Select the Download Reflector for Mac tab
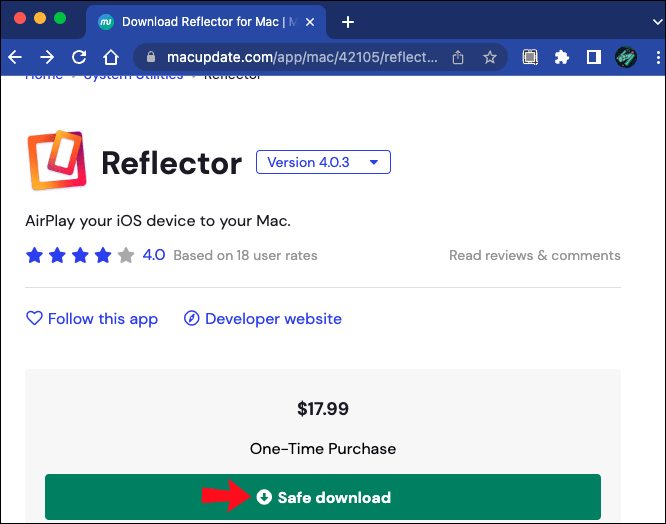666x524 pixels. pyautogui.click(x=206, y=22)
